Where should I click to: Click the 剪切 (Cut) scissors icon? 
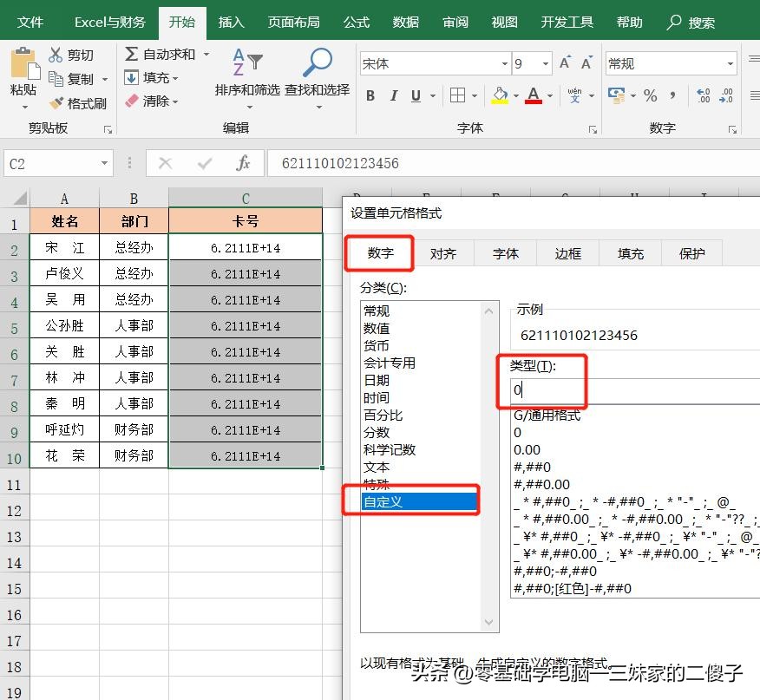point(55,54)
